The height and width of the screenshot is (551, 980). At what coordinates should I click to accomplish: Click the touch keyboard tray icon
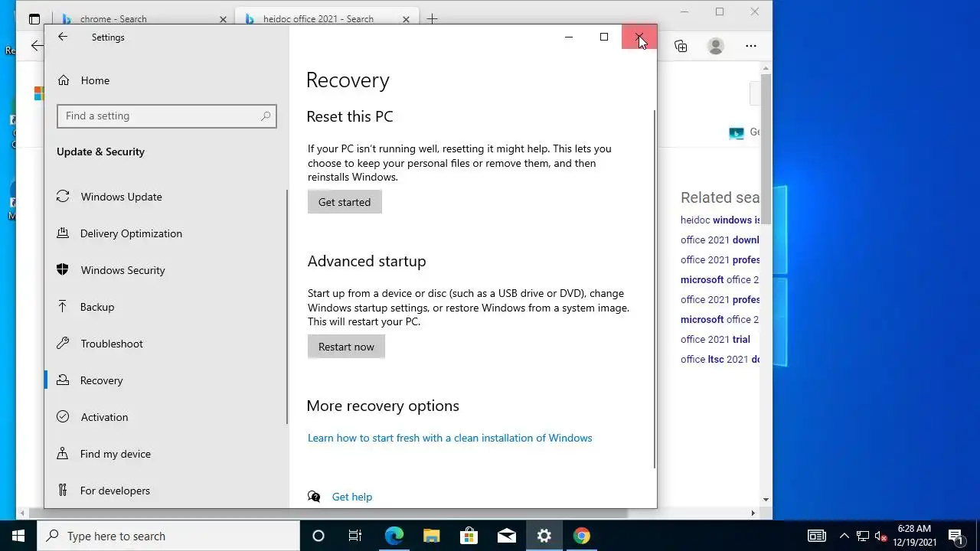pos(816,536)
